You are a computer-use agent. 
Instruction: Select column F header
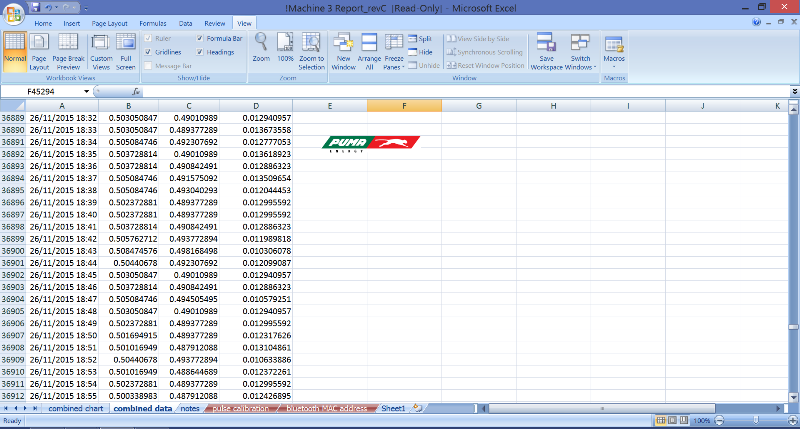tap(404, 106)
